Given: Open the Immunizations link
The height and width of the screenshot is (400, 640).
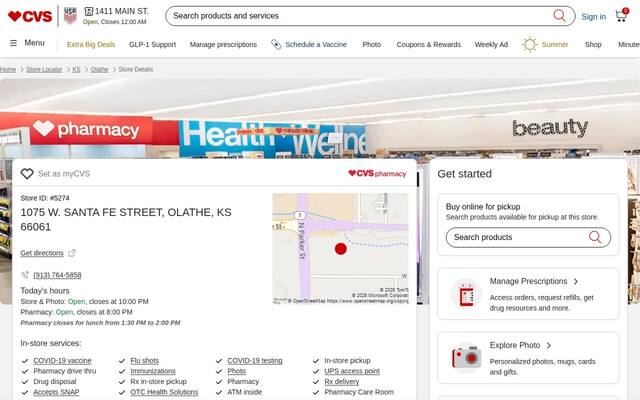Looking at the screenshot, I should pyautogui.click(x=153, y=371).
